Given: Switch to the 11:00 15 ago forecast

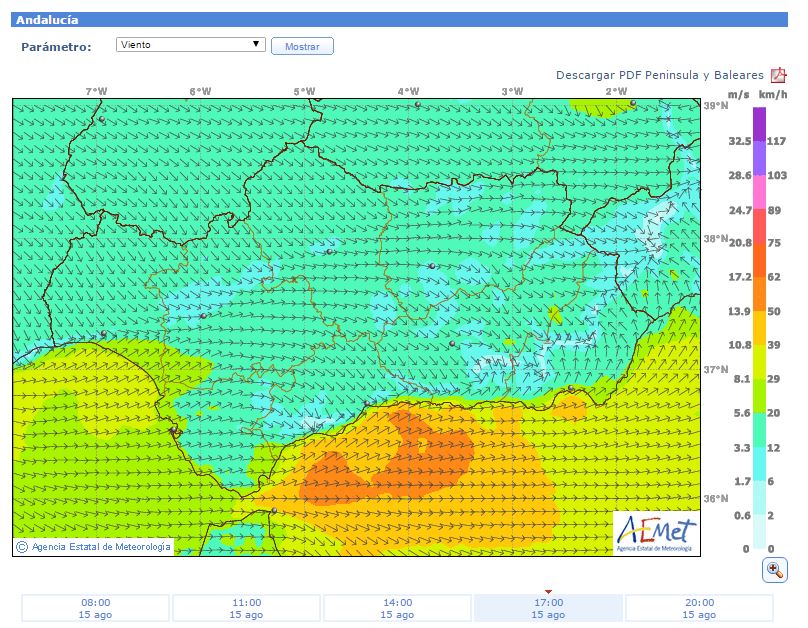Looking at the screenshot, I should point(247,608).
